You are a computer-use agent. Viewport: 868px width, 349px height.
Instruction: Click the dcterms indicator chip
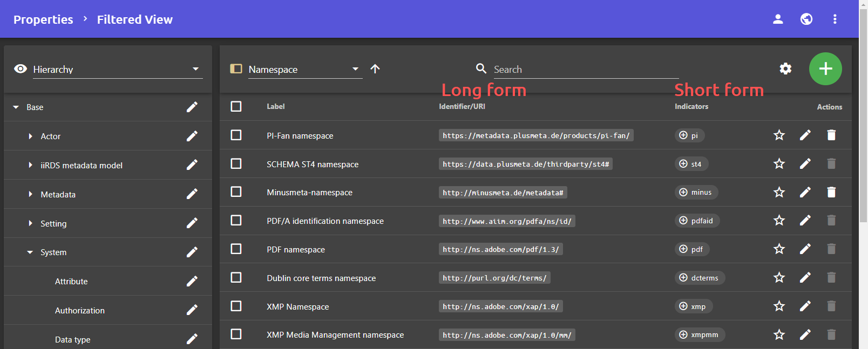click(x=700, y=278)
